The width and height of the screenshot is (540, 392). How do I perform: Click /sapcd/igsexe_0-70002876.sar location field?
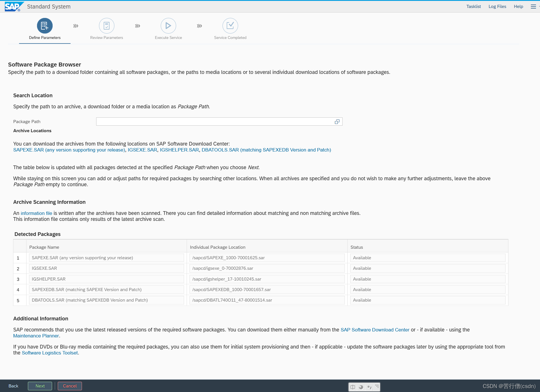[x=267, y=268]
